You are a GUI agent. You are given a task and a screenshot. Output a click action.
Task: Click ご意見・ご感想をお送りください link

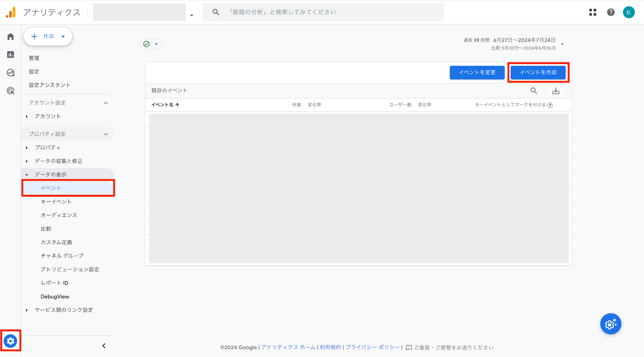[x=454, y=348]
